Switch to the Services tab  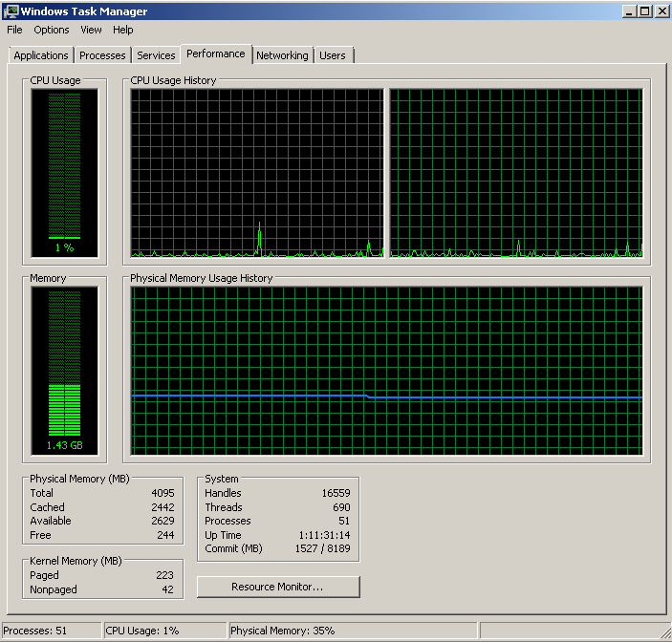click(x=156, y=55)
